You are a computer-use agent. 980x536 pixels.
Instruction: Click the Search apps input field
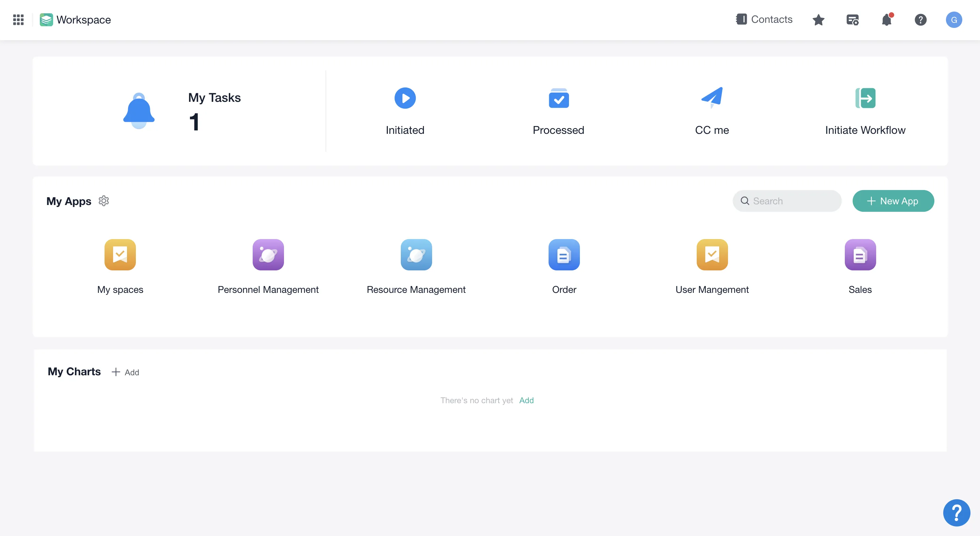[787, 201]
